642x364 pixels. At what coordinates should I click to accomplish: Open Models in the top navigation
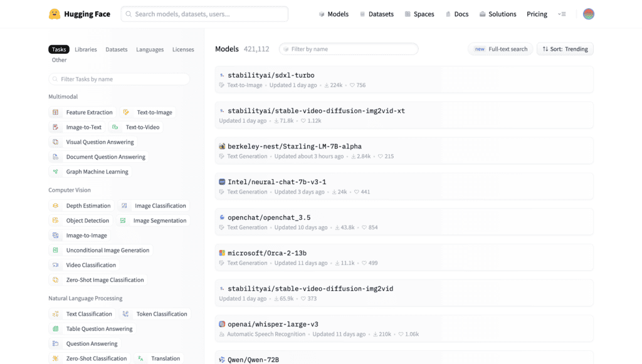click(x=334, y=14)
